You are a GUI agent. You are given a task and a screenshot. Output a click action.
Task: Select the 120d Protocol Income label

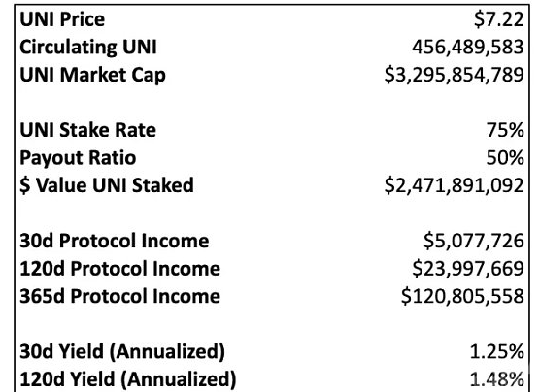119,269
